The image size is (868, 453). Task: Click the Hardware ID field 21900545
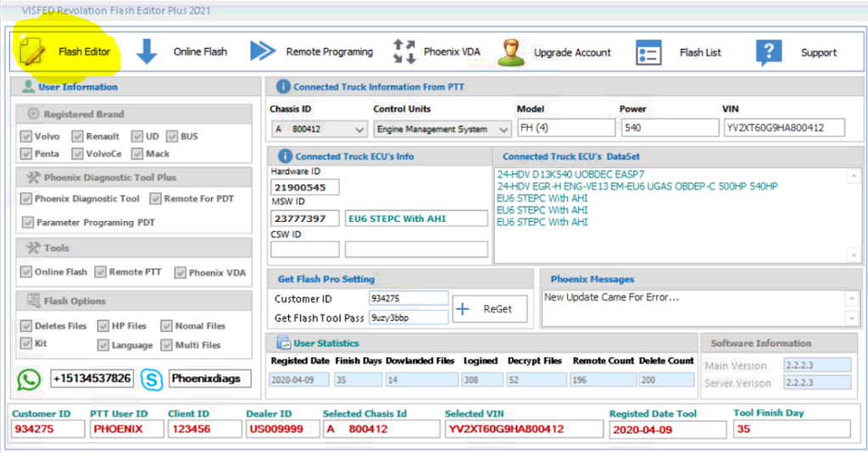tap(305, 187)
